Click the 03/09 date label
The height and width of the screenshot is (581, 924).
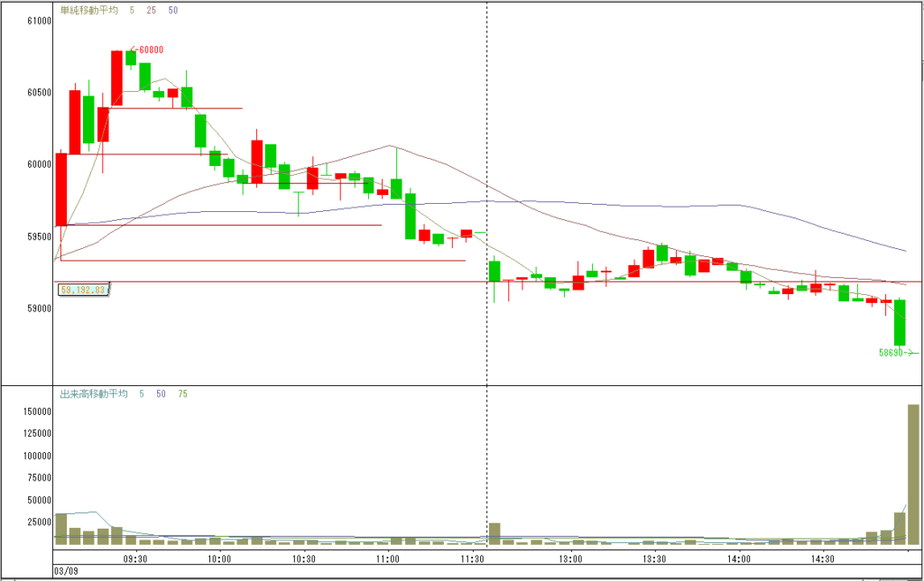[x=65, y=571]
